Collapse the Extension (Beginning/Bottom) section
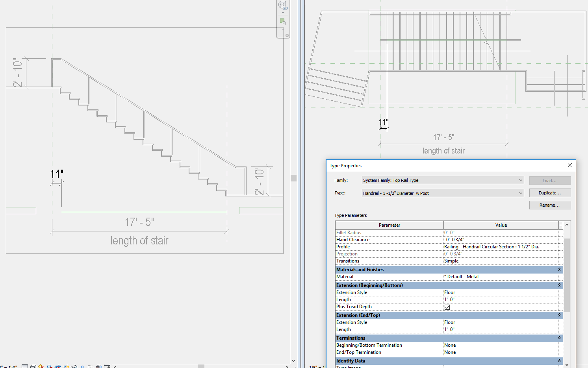The image size is (588, 368). tap(559, 285)
